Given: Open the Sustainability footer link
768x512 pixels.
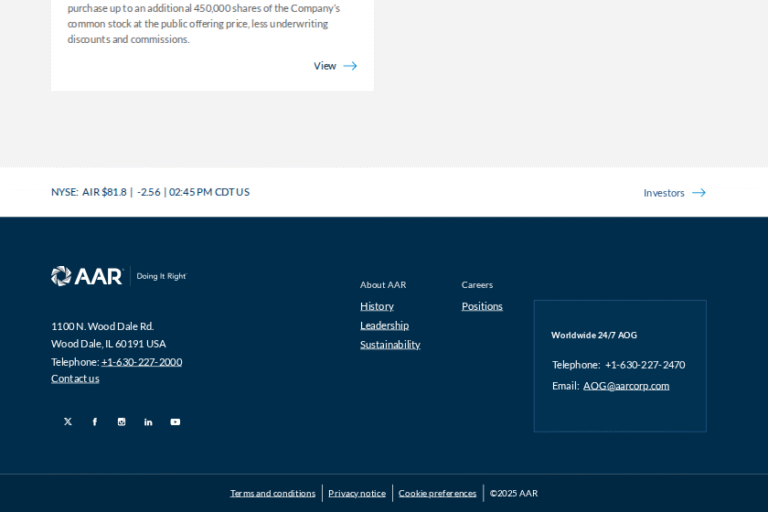Looking at the screenshot, I should (x=390, y=345).
